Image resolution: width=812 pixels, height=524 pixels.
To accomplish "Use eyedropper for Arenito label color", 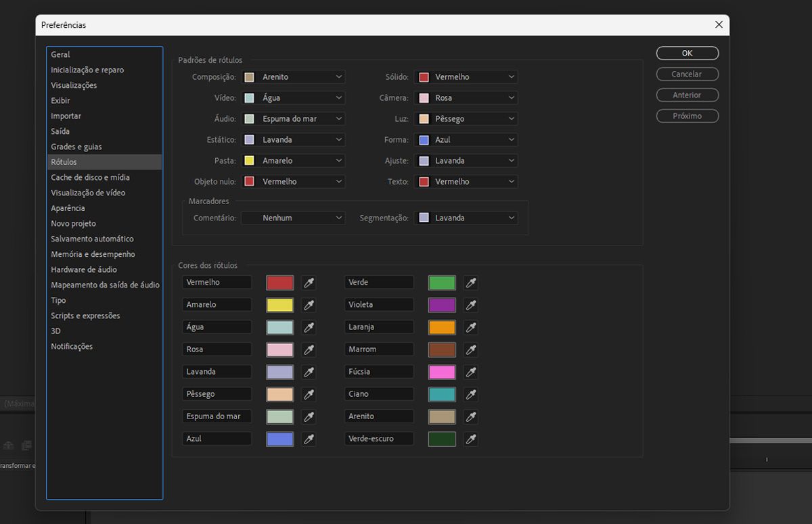I will pyautogui.click(x=471, y=416).
